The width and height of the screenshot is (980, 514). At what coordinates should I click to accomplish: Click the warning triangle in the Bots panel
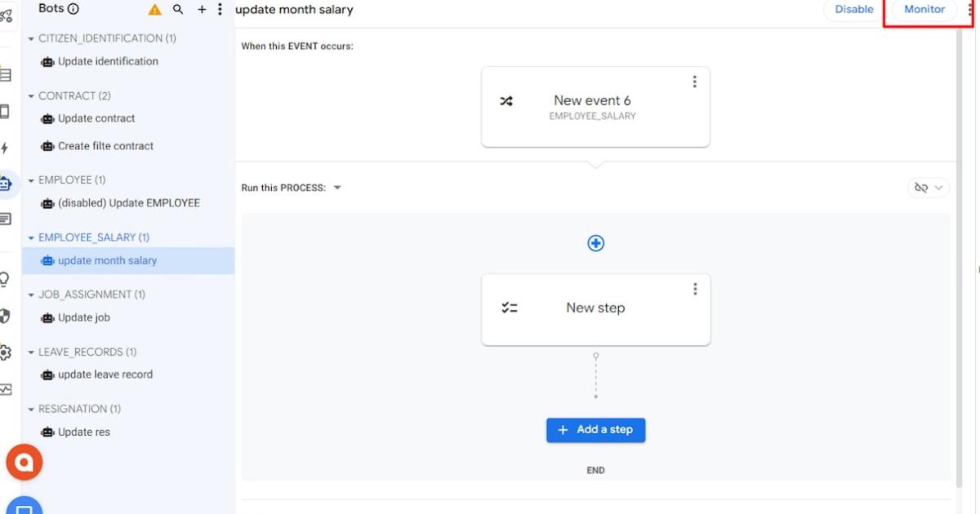coord(154,9)
